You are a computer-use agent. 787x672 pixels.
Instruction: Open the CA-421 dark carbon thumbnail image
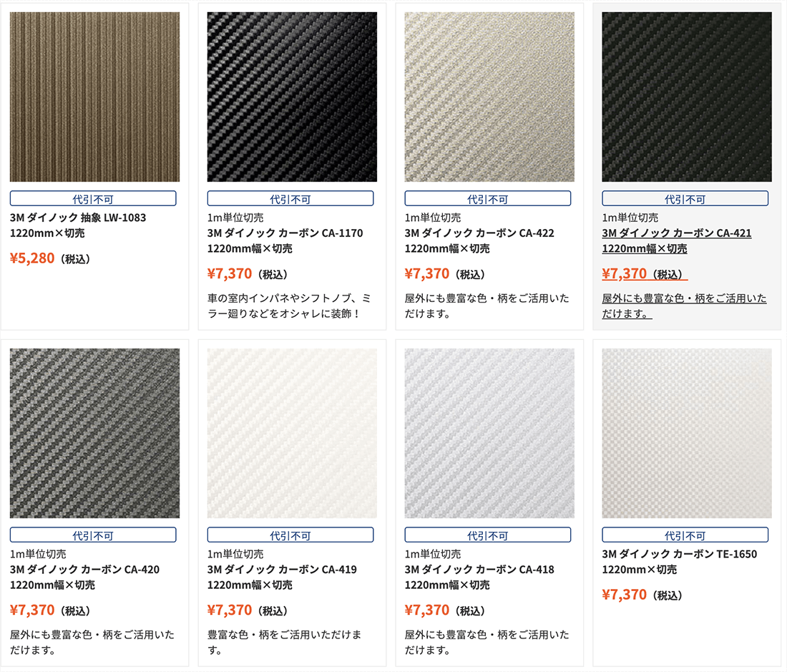tap(687, 97)
